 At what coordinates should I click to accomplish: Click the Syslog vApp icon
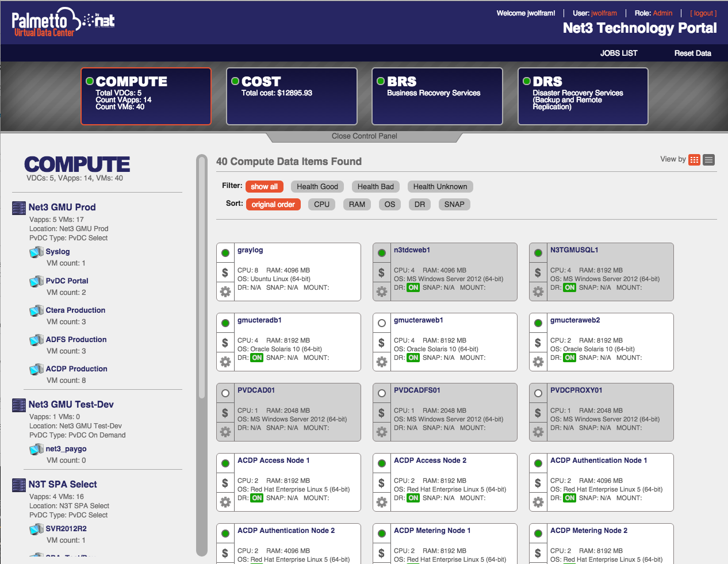pos(37,252)
